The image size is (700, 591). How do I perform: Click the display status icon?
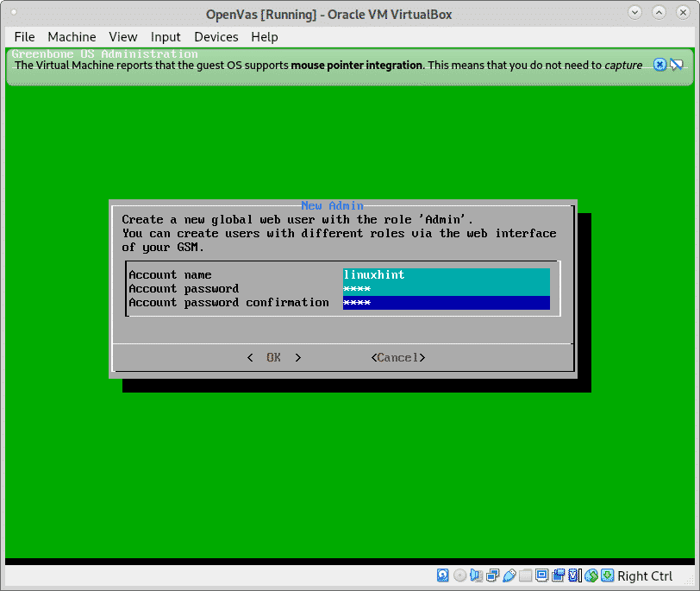tap(542, 575)
